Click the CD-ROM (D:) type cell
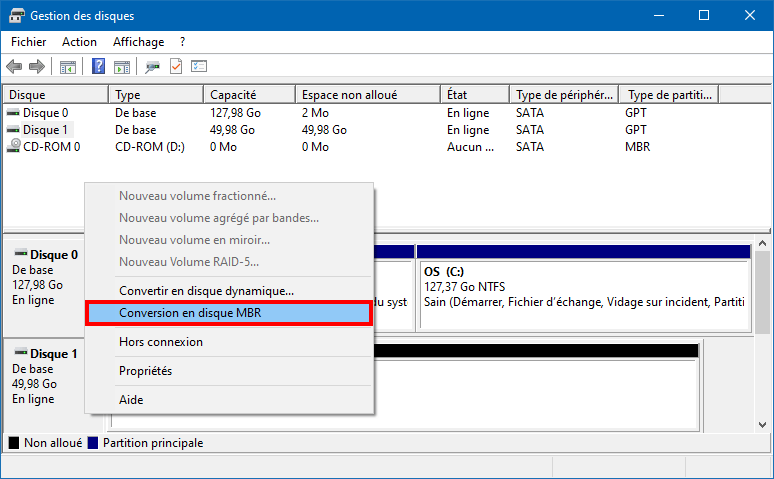The image size is (774, 479). (x=150, y=147)
